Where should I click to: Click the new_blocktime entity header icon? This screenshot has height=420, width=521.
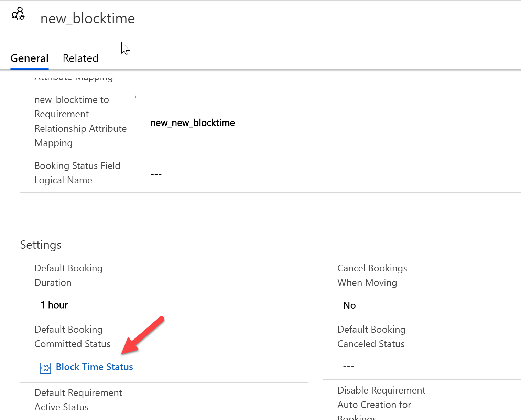(x=18, y=14)
